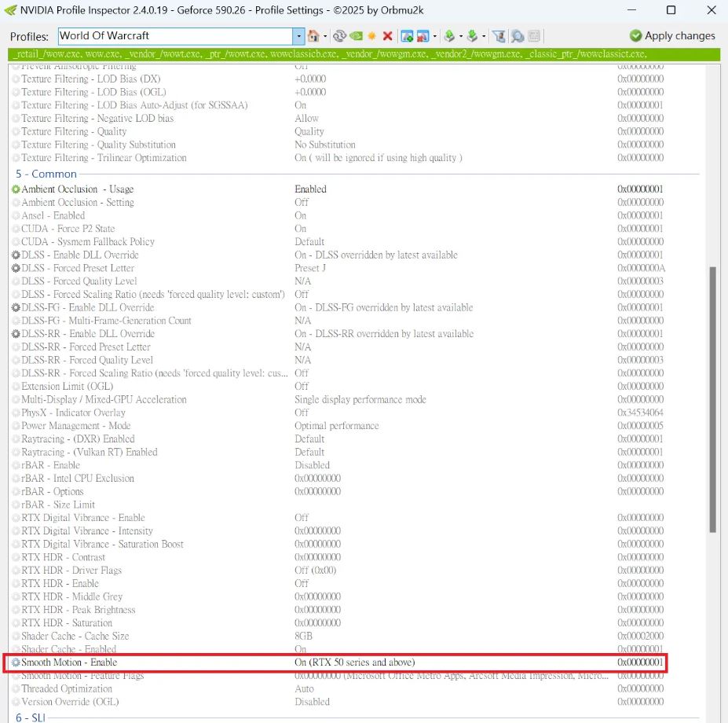Click the home profile icon
The height and width of the screenshot is (723, 728).
[313, 36]
